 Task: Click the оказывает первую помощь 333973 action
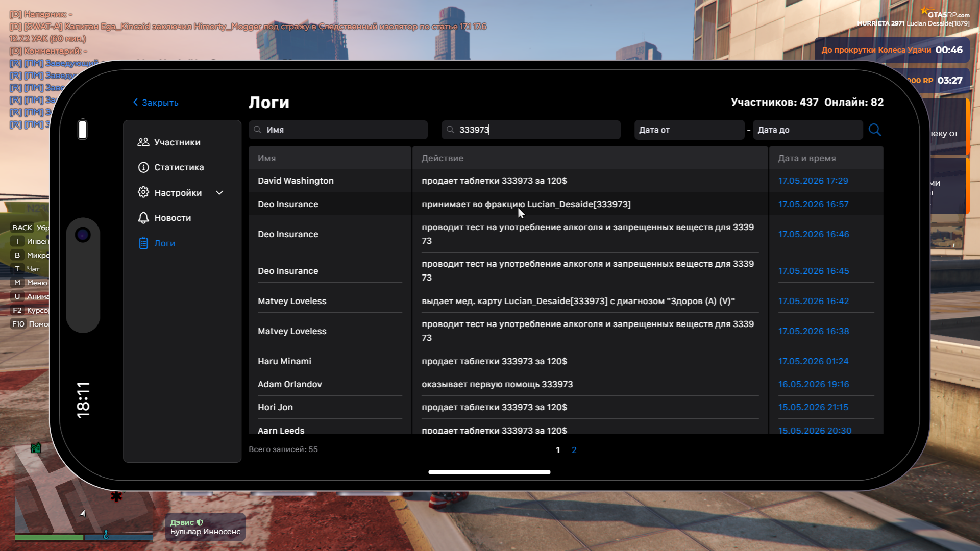(x=497, y=384)
